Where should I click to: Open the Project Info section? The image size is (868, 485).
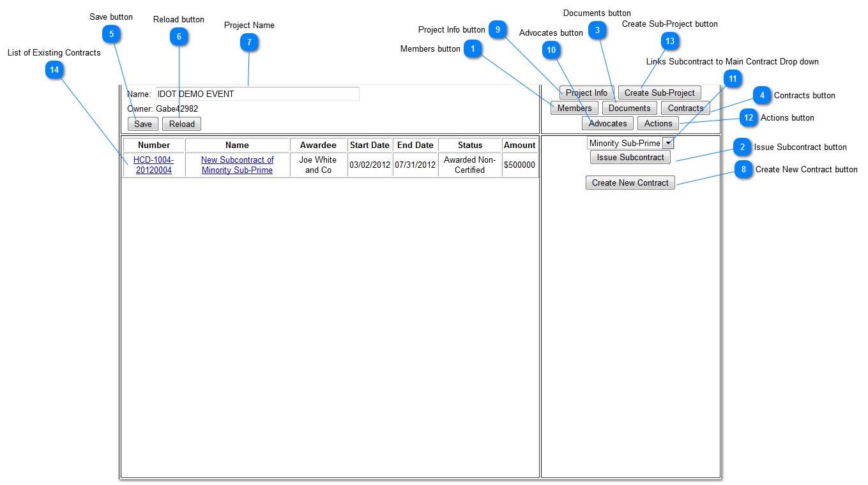click(586, 93)
